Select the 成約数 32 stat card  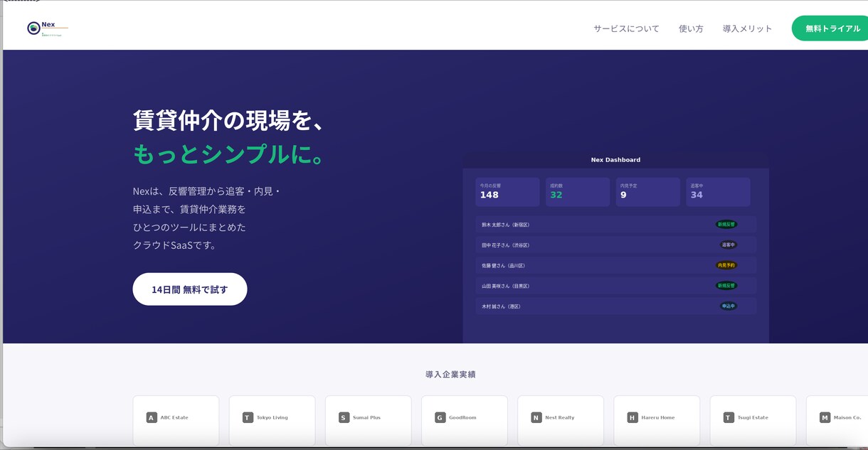pyautogui.click(x=578, y=192)
